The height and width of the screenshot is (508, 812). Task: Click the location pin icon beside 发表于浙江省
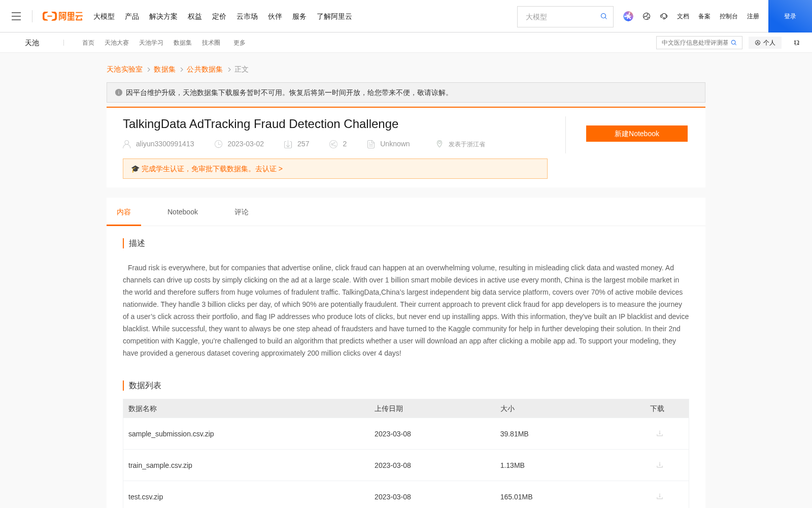point(439,144)
